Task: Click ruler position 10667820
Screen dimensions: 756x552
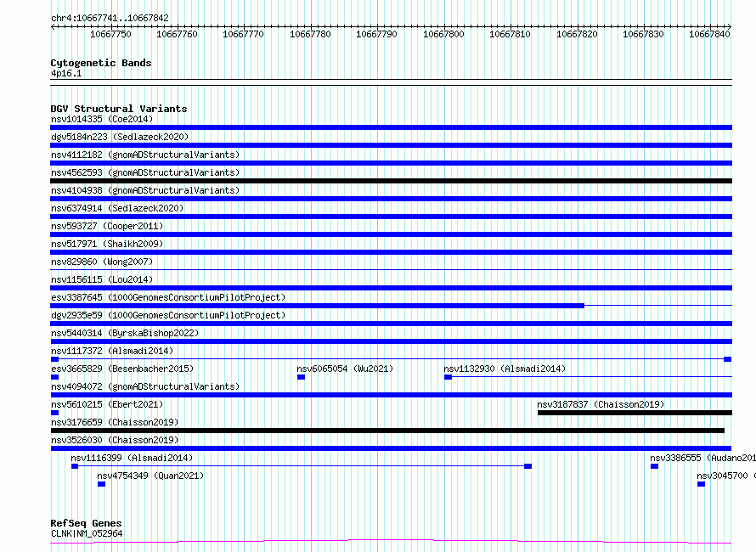Action: click(577, 34)
